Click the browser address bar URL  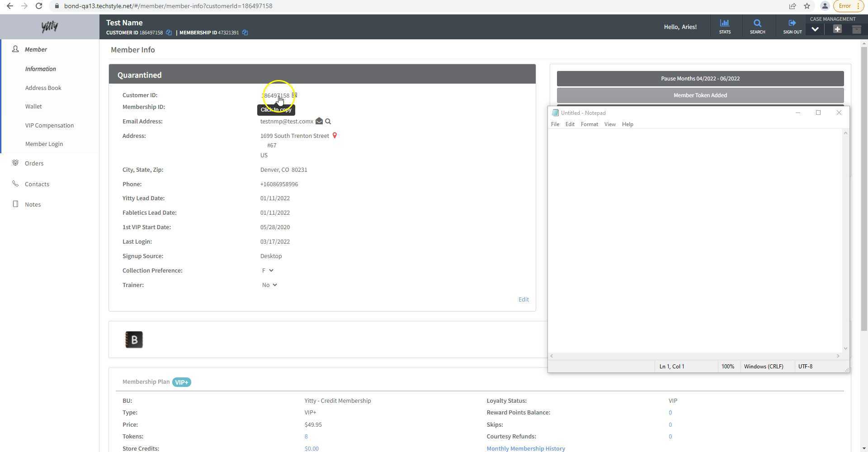[168, 6]
